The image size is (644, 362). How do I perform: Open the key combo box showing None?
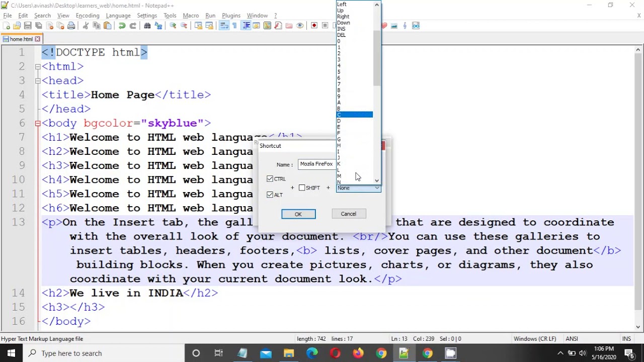coord(359,188)
